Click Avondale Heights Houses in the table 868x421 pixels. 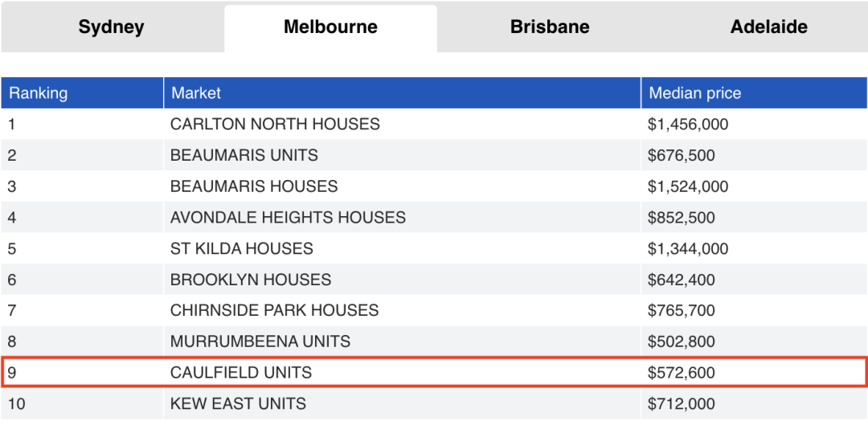pyautogui.click(x=288, y=218)
